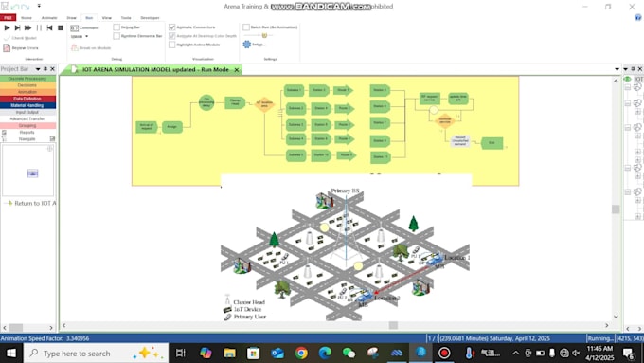Viewport: 644px width, 363px height.
Task: Expand the Decisions panel
Action: pyautogui.click(x=27, y=85)
